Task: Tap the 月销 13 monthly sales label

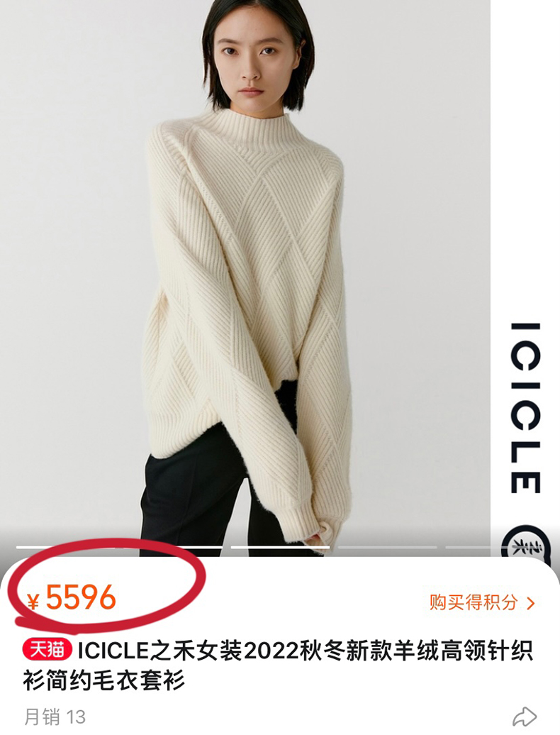Action: coord(55,717)
